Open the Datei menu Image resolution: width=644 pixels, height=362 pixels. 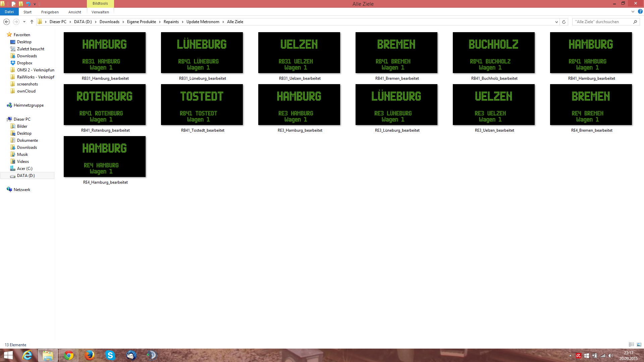(9, 12)
